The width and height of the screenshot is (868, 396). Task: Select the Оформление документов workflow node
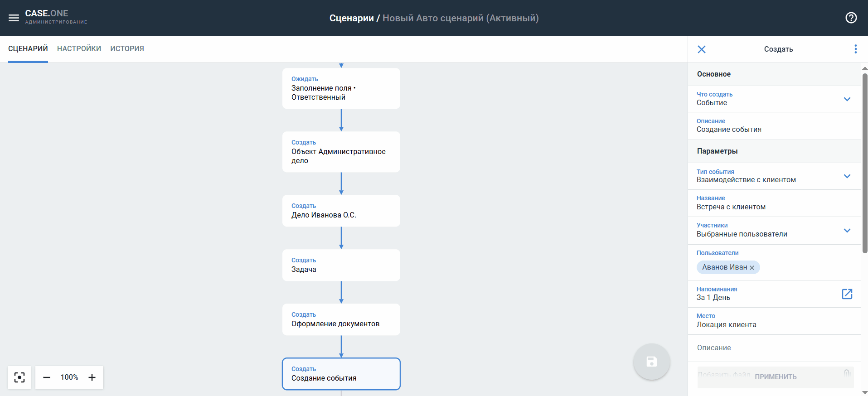tap(341, 319)
